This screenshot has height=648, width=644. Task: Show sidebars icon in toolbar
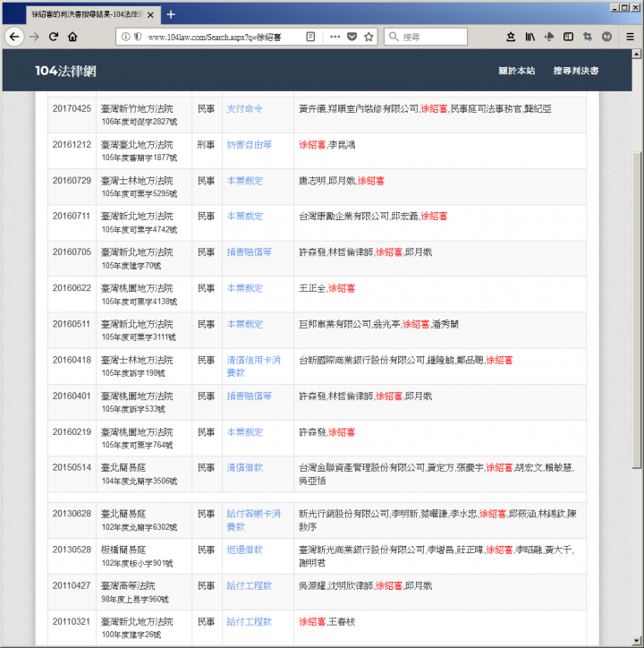(568, 37)
